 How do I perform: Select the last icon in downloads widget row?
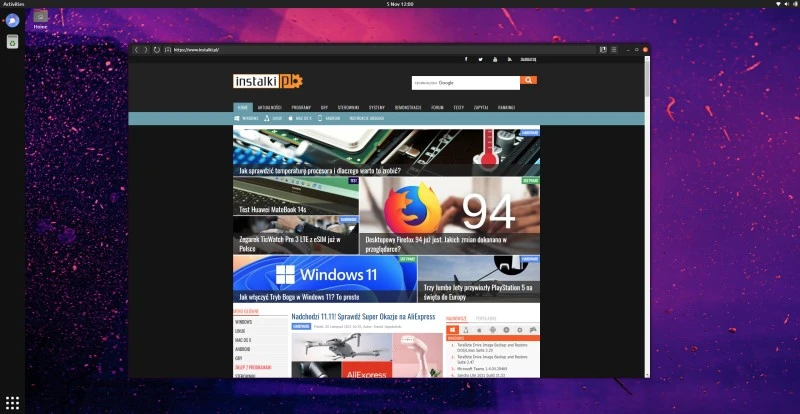(x=533, y=330)
